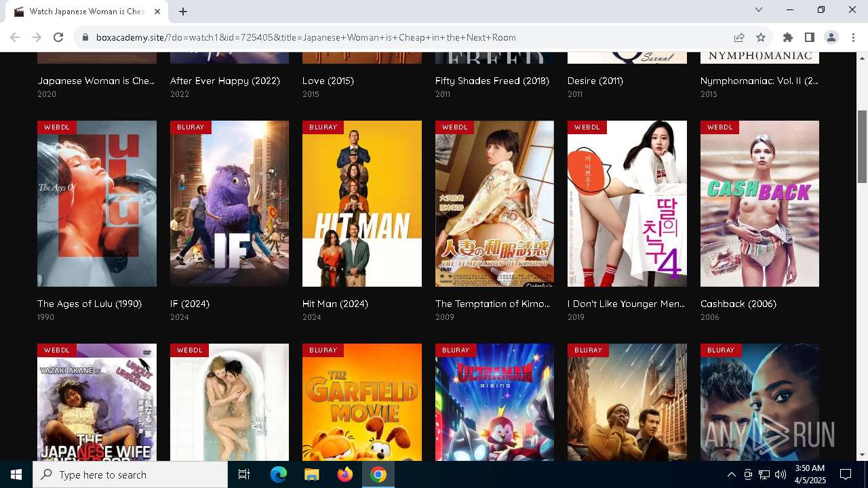Open the notification center icon
Viewport: 868px width, 488px height.
click(846, 474)
